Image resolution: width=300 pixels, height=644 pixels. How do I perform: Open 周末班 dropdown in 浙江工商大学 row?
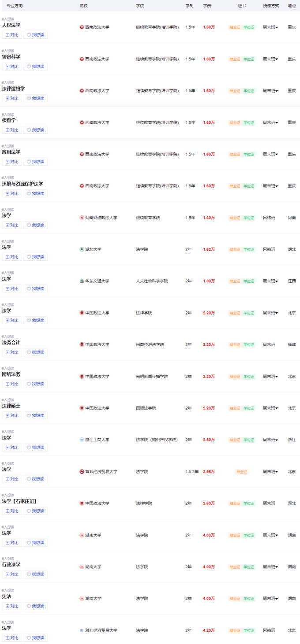[270, 440]
